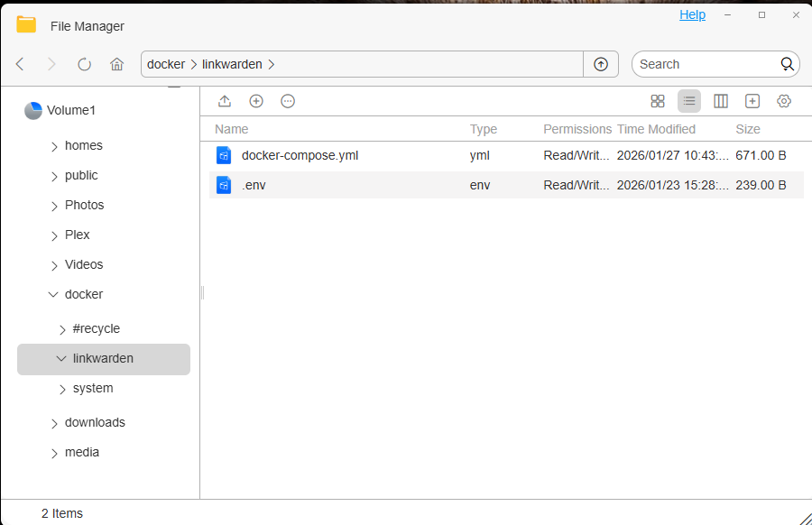
Task: Expand the Plex folder chevron
Action: 54,236
